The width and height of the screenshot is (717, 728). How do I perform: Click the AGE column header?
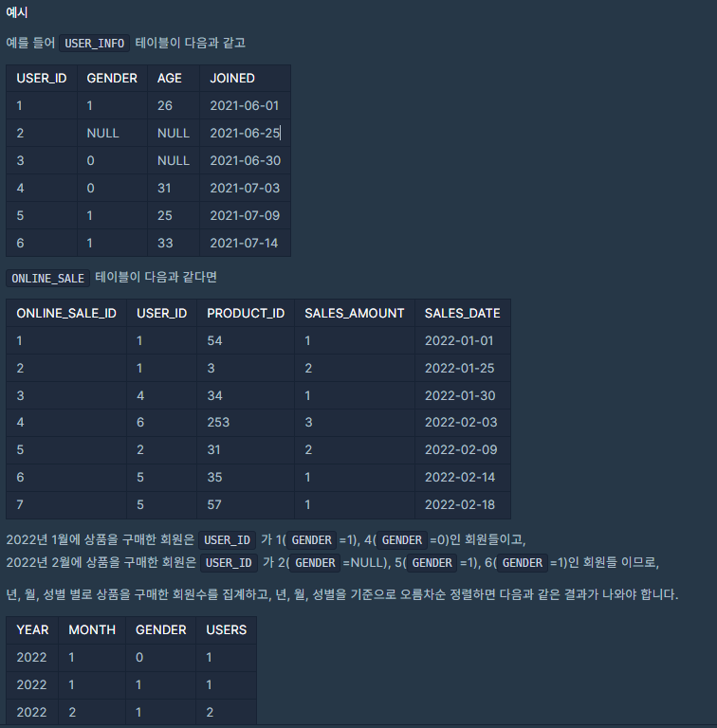tap(169, 78)
